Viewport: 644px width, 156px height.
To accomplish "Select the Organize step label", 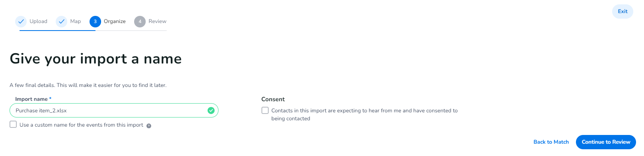I will 115,21.
